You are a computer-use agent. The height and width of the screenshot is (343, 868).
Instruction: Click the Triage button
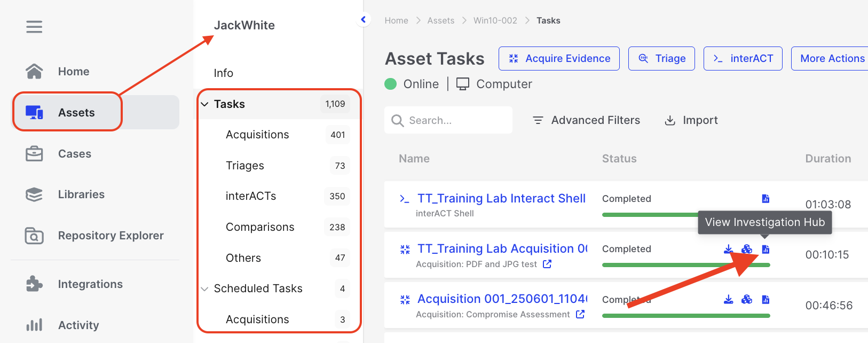pos(661,58)
